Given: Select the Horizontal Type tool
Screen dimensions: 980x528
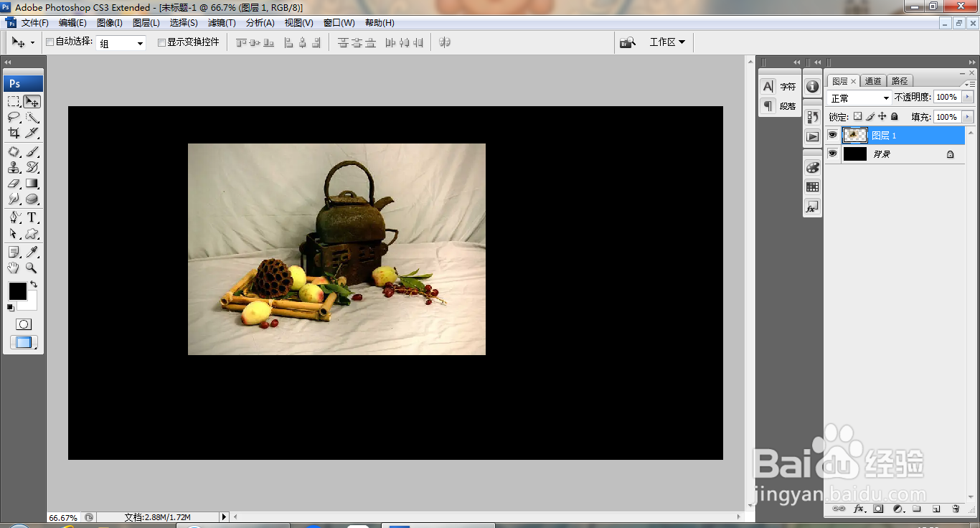Looking at the screenshot, I should point(32,218).
